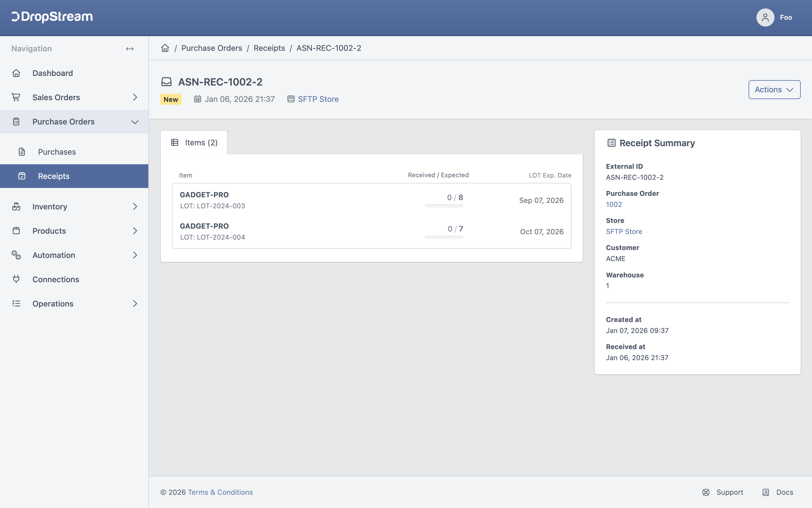Open the Sales Orders menu item
Image resolution: width=812 pixels, height=508 pixels.
(x=74, y=97)
